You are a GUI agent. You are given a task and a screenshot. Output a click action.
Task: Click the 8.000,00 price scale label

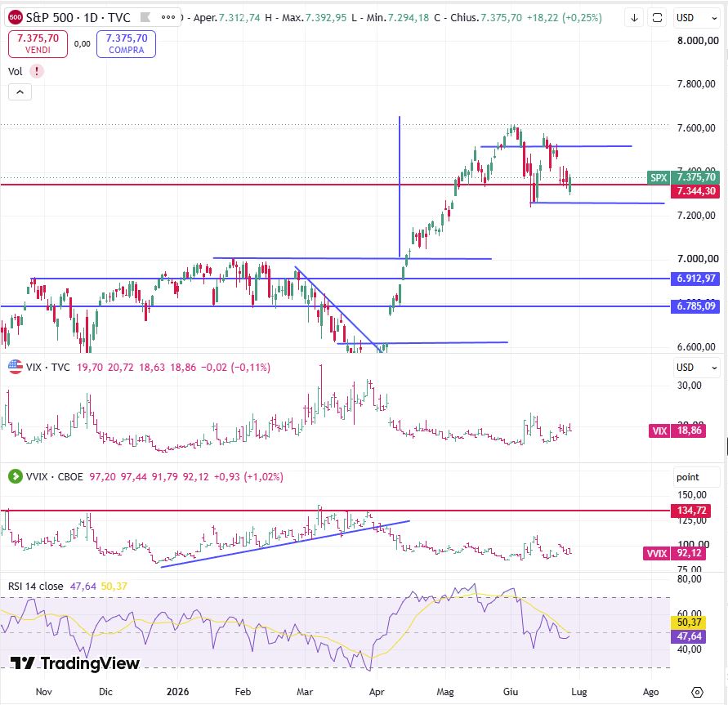pos(698,41)
